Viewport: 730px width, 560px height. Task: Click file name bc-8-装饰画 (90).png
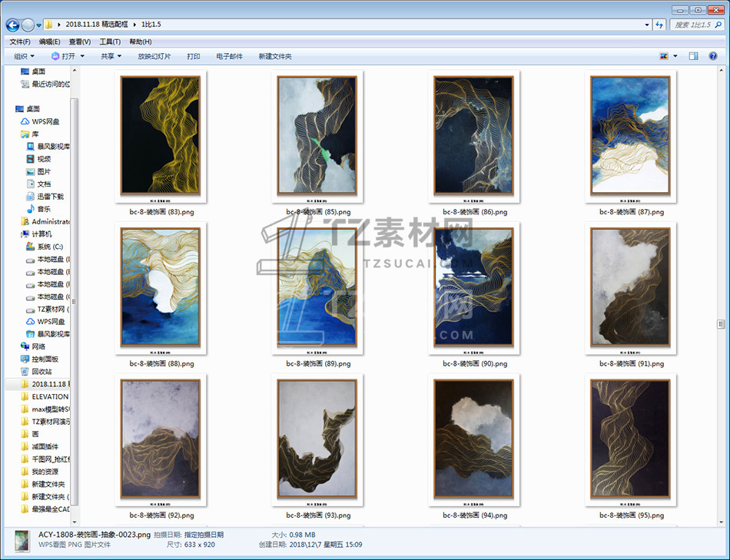click(475, 363)
